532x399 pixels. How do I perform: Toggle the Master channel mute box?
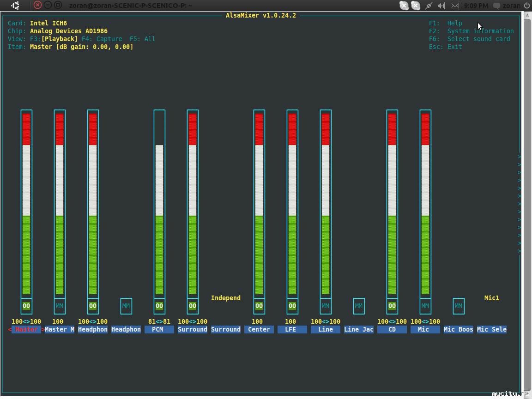(x=26, y=306)
